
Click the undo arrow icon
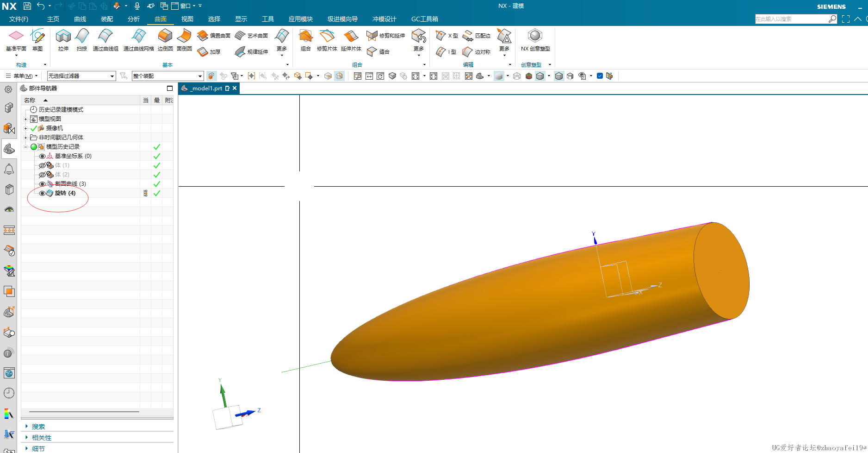pos(41,6)
